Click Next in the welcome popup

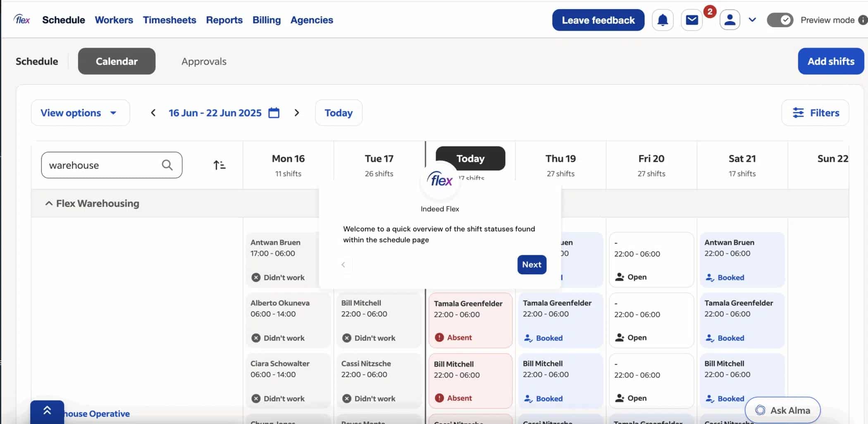pos(532,265)
